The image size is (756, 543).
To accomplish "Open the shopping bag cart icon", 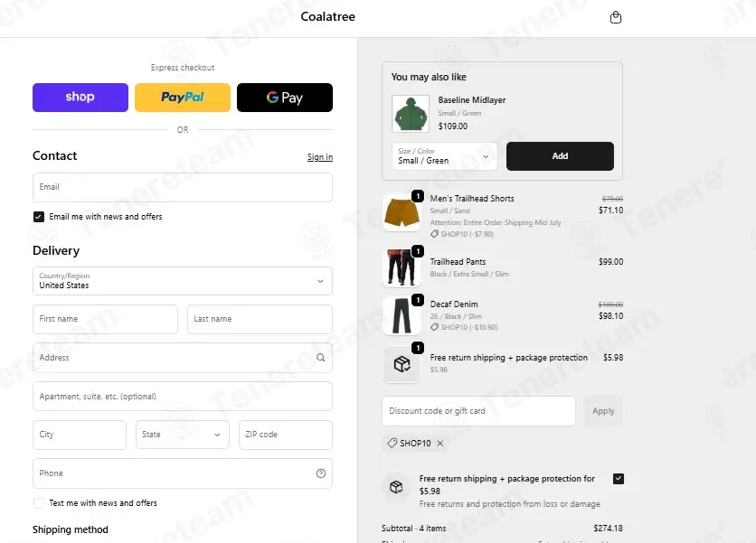I will click(x=615, y=17).
